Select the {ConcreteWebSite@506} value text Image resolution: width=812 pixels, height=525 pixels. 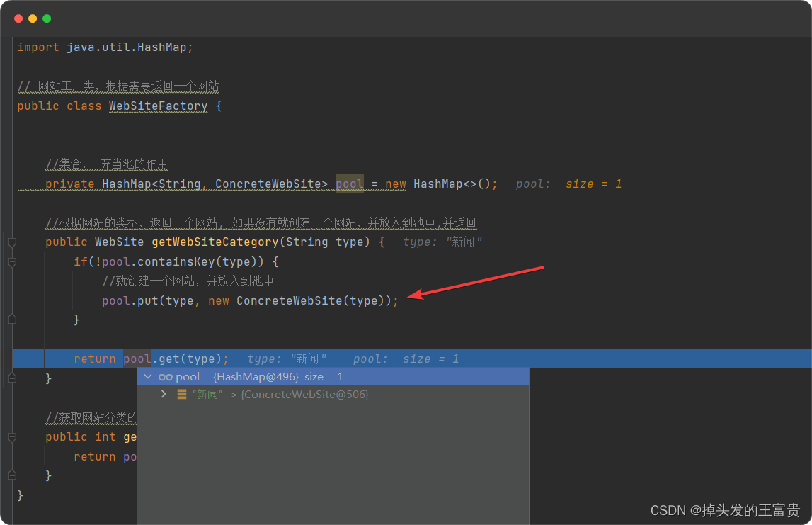tap(304, 395)
